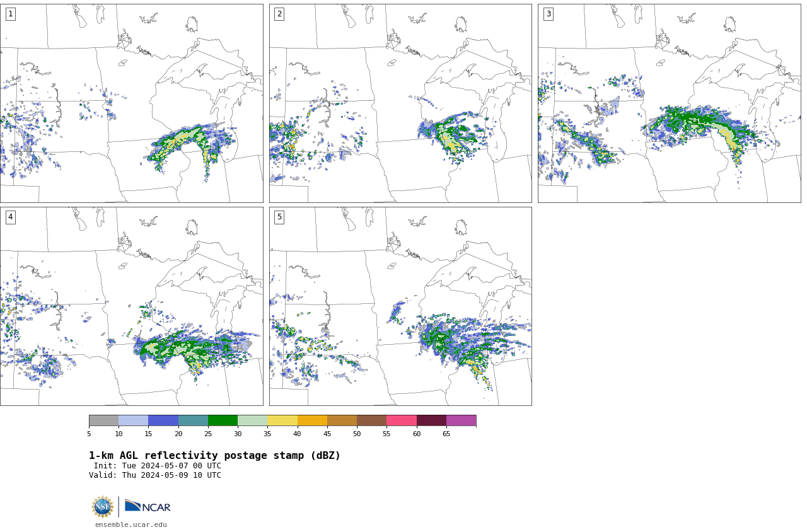The width and height of the screenshot is (807, 532).
Task: Click the colorbar tick label 35
Action: click(267, 434)
